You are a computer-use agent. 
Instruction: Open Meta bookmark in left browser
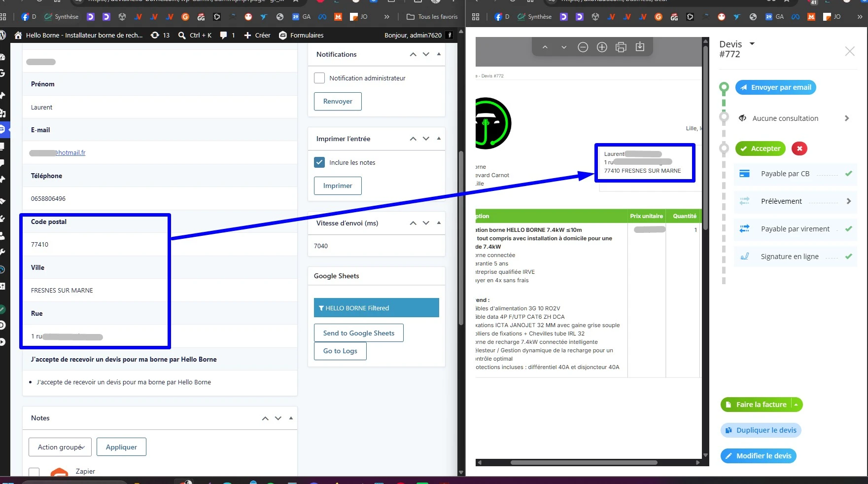tap(322, 17)
